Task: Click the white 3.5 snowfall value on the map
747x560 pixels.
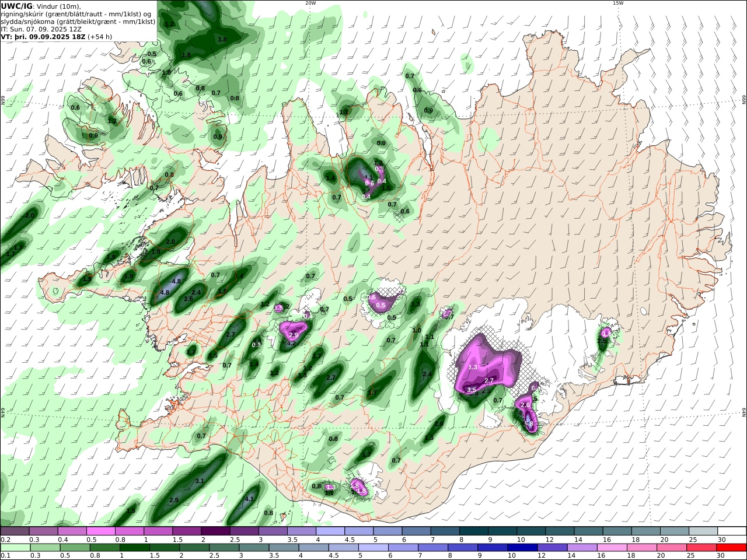Action: 472,390
